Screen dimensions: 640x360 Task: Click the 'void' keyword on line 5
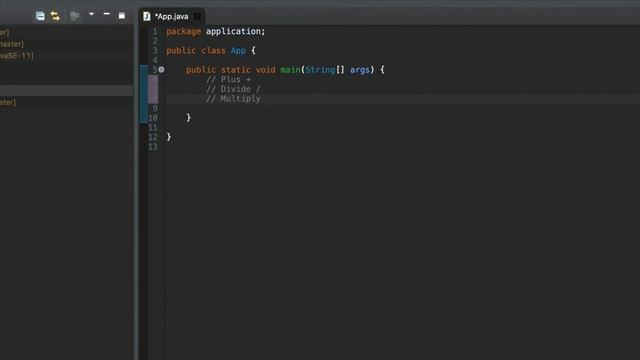pos(265,70)
